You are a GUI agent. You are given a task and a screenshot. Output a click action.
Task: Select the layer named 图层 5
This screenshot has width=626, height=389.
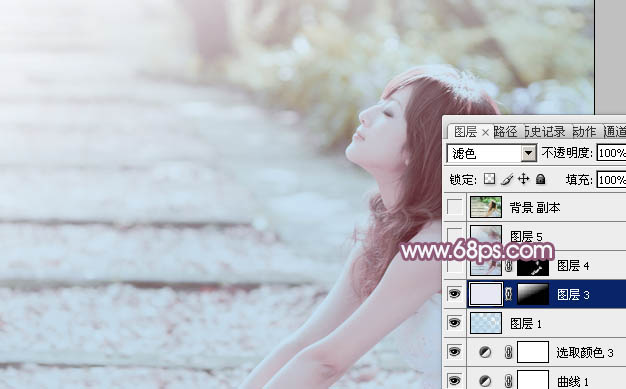click(x=526, y=236)
